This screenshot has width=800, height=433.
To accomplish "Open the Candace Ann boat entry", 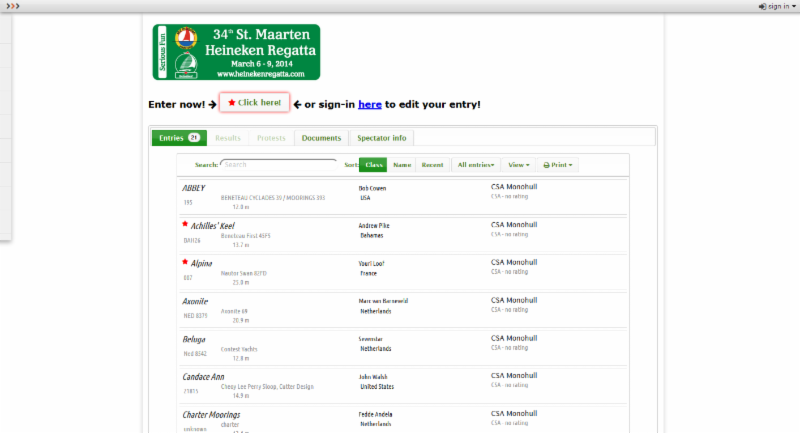I will click(x=203, y=377).
